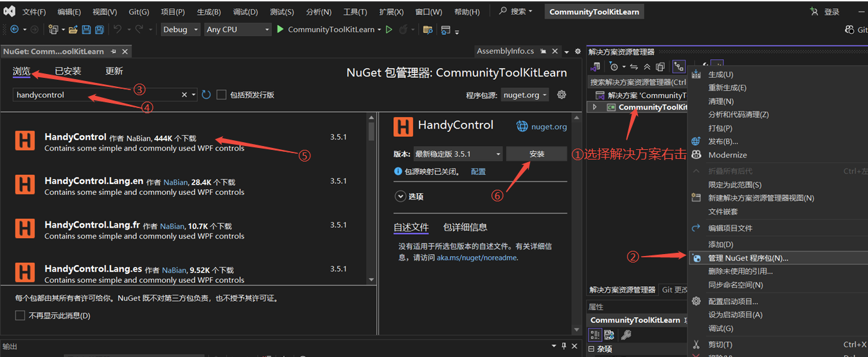Click the Solution Explorer search box

637,82
